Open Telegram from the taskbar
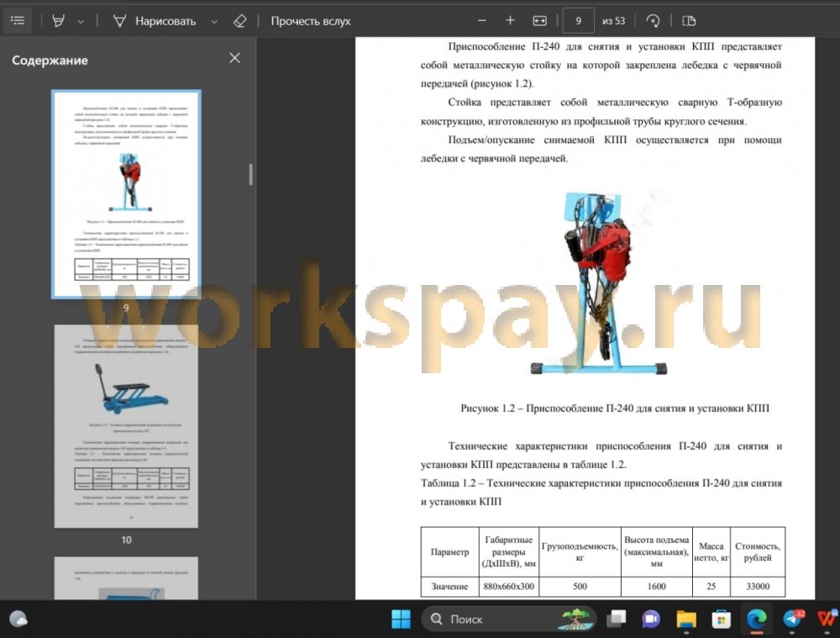Viewport: 840px width, 638px height. (x=793, y=619)
